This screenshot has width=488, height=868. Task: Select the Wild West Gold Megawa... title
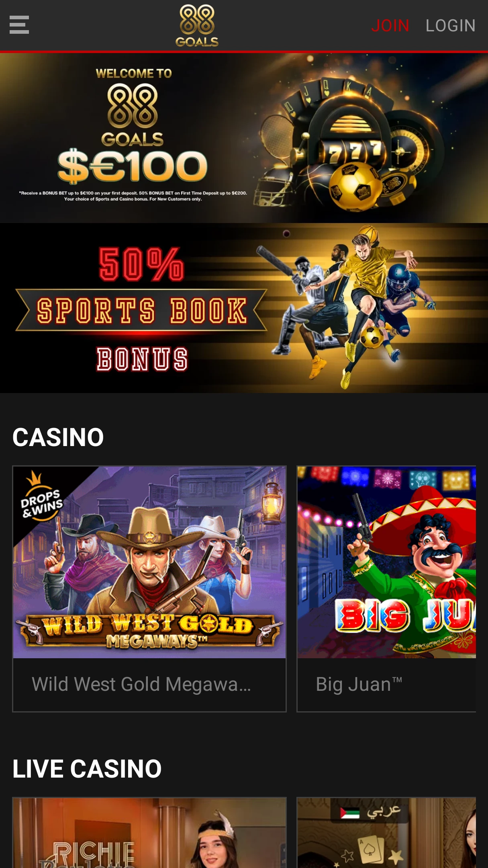tap(141, 684)
